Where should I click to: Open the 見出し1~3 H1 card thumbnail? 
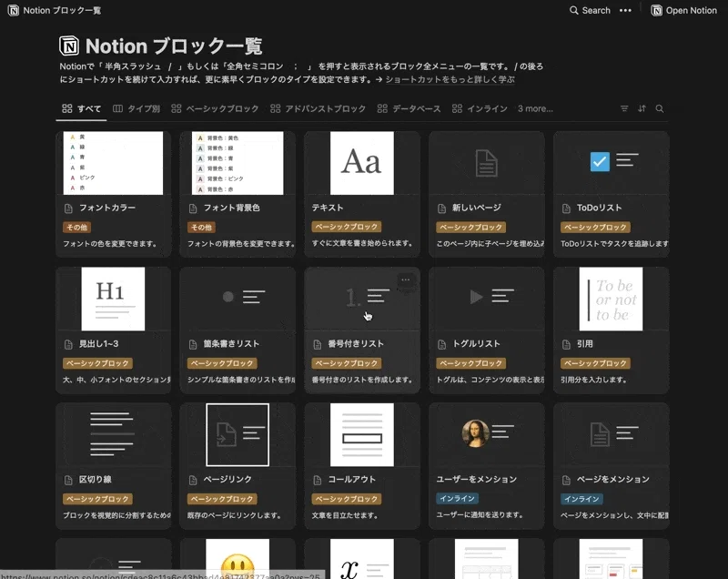pos(113,299)
